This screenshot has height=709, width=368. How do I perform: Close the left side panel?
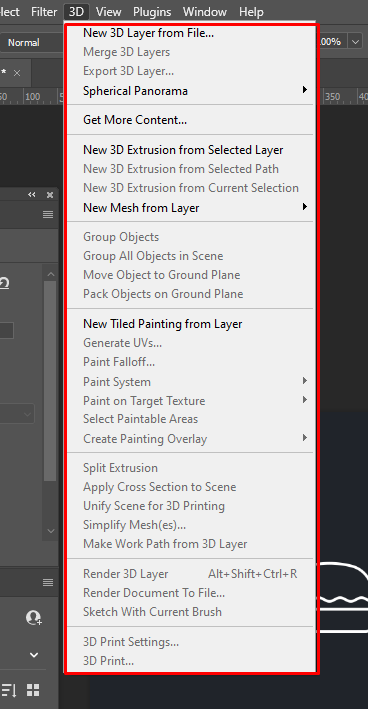pos(50,194)
